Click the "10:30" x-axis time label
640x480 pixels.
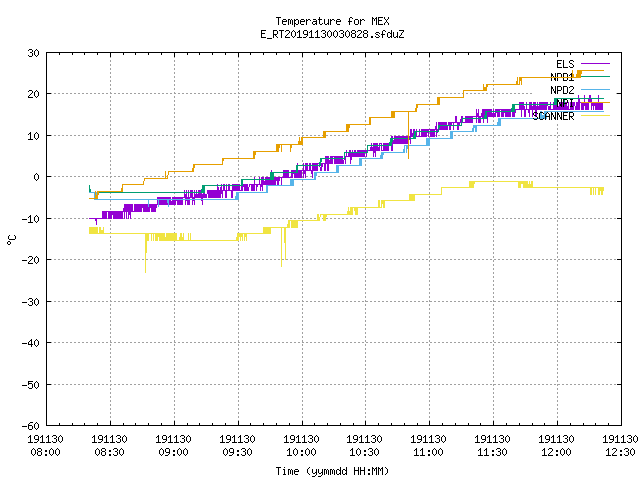point(364,452)
